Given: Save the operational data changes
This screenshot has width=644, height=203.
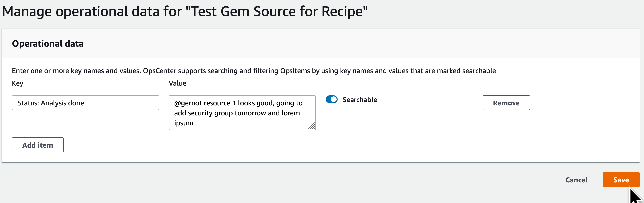Looking at the screenshot, I should point(621,180).
